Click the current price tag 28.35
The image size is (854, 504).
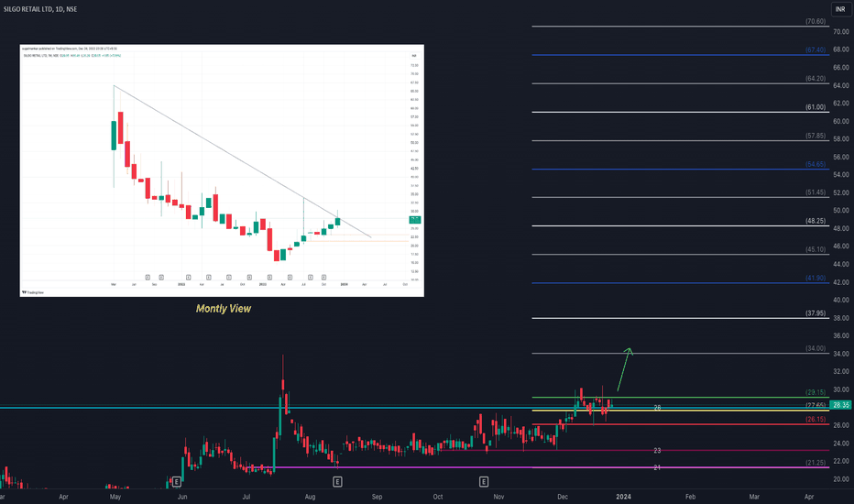(841, 405)
